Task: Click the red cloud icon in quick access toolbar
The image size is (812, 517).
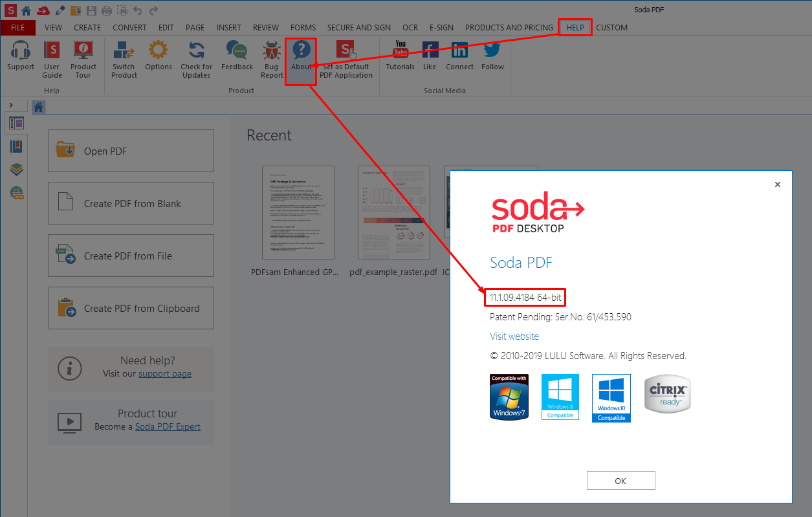Action: pos(43,10)
